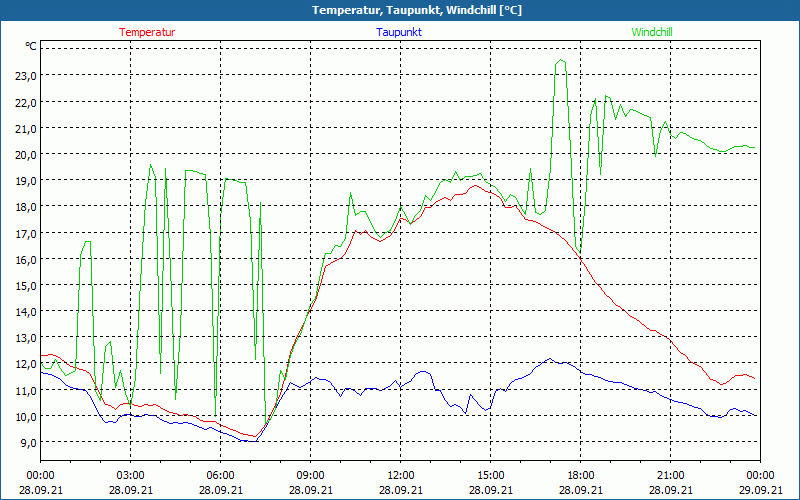The width and height of the screenshot is (800, 500).
Task: Click the '20,0' y-axis value
Action: (x=26, y=155)
